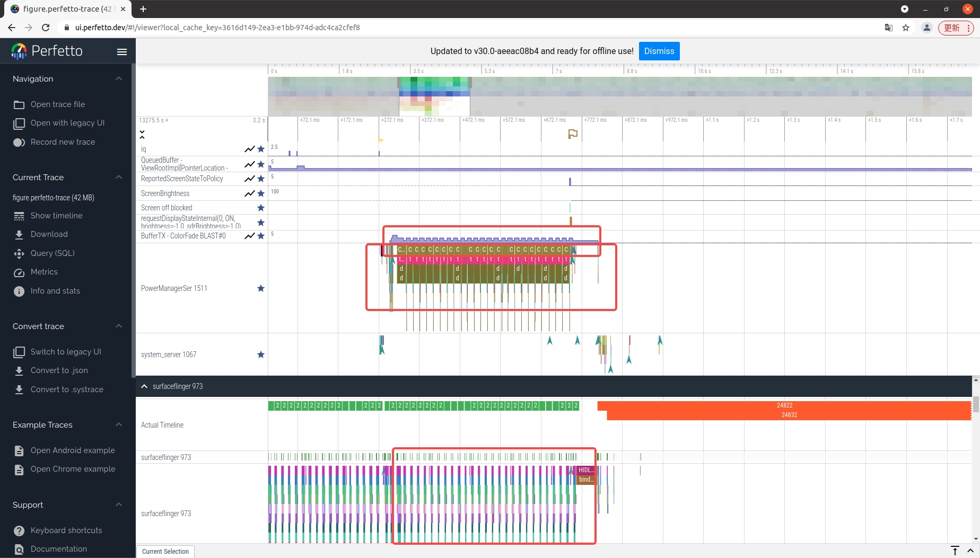The image size is (980, 558).
Task: Expand the bottom details panel
Action: coord(970,551)
